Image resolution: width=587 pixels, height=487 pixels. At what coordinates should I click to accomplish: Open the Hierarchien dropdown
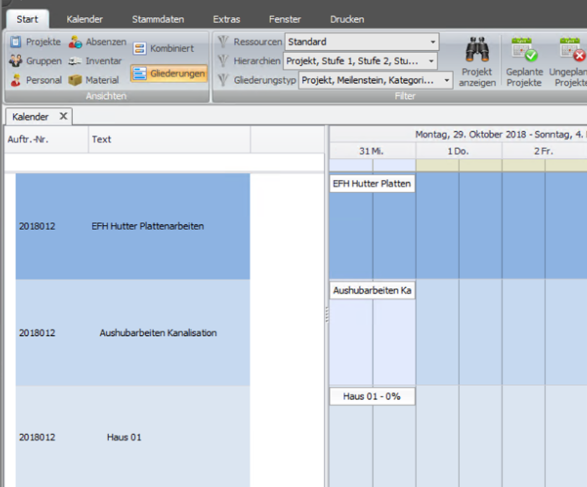[x=431, y=61]
